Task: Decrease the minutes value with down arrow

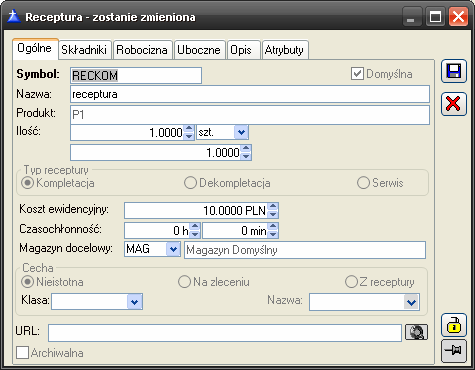Action: [273, 234]
